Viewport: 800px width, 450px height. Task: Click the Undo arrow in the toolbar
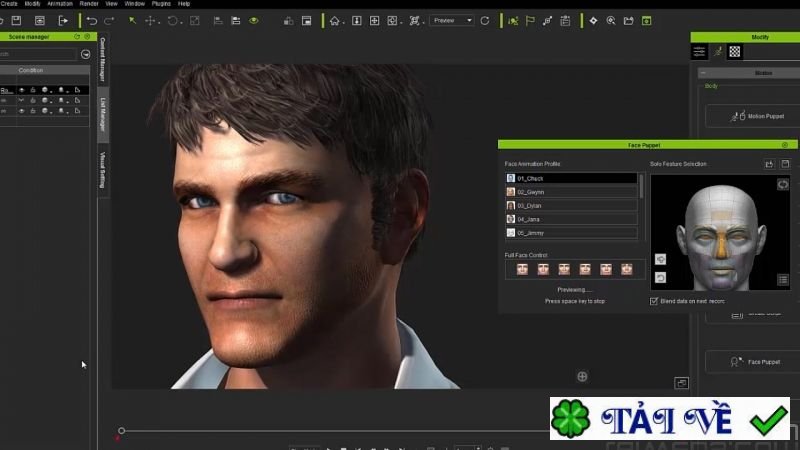pos(92,21)
